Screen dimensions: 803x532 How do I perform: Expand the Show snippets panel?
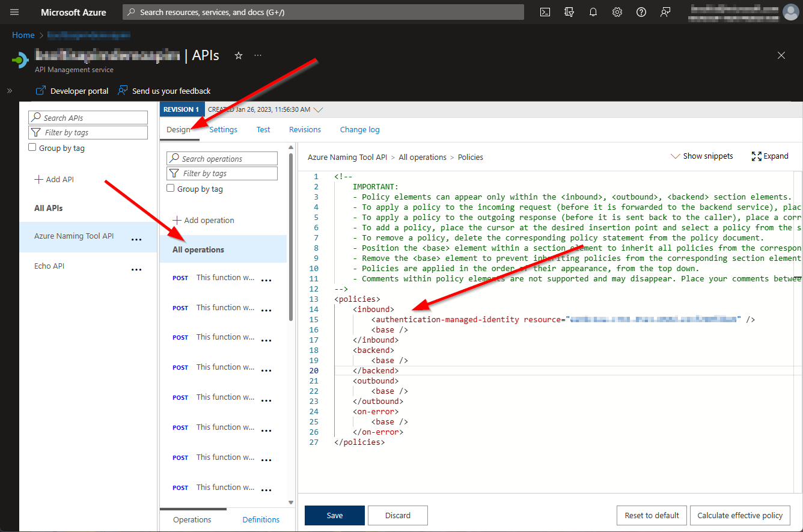702,156
